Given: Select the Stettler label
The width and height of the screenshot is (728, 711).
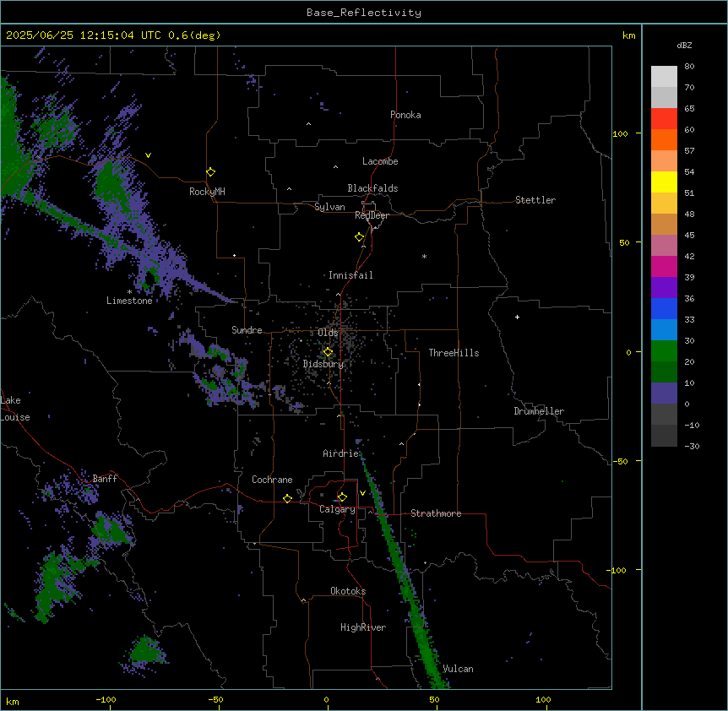Looking at the screenshot, I should pos(535,200).
